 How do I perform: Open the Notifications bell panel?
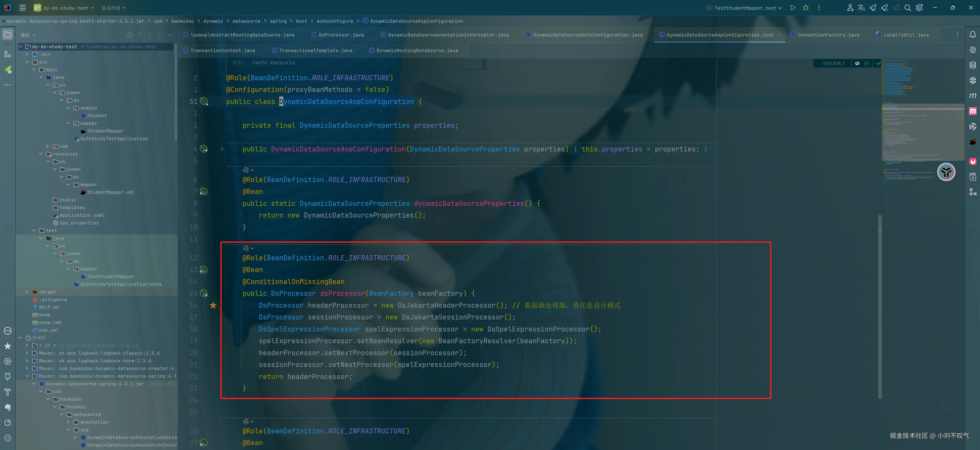click(972, 35)
